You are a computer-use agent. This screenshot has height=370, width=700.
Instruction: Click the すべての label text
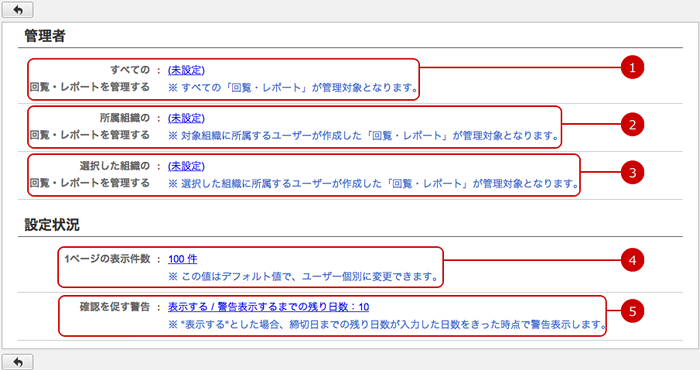point(130,70)
